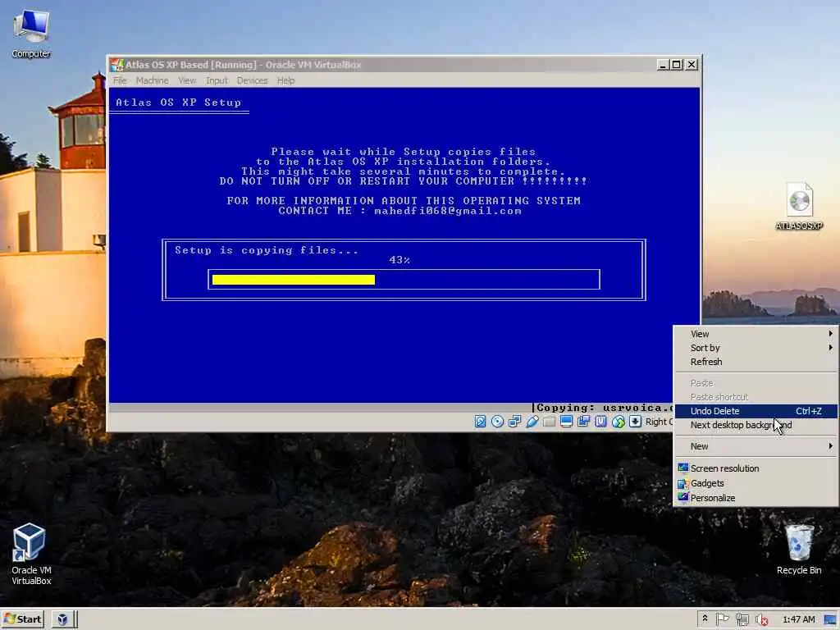Open the Help menu in VirtualBox
Image resolution: width=840 pixels, height=630 pixels.
286,80
